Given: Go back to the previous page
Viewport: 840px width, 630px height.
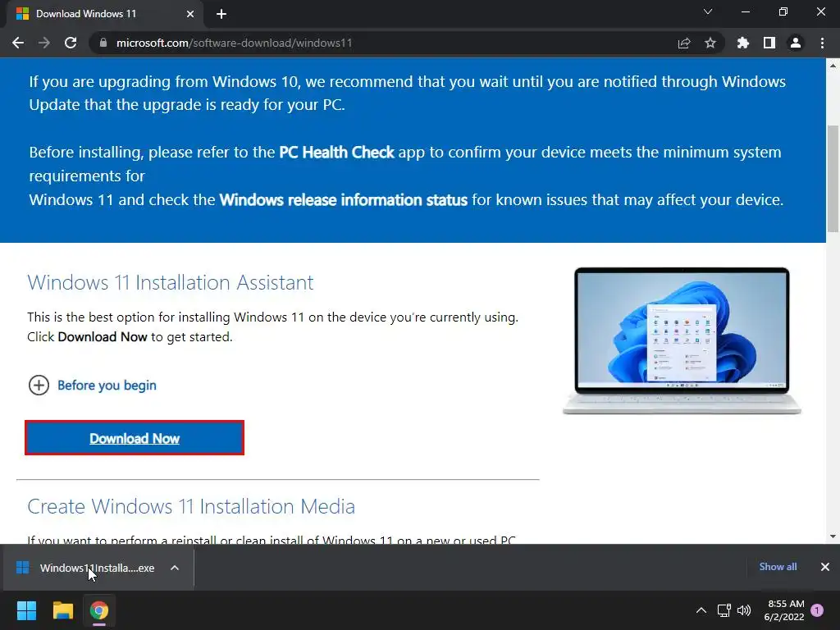Looking at the screenshot, I should click(x=18, y=43).
